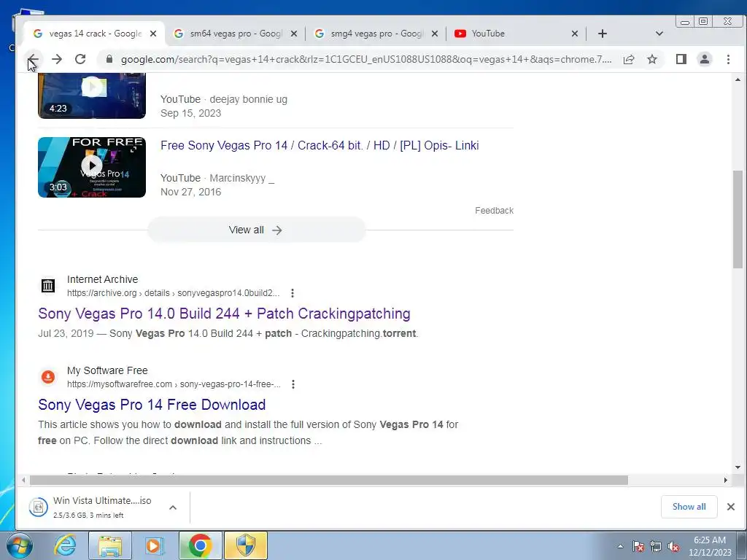Open the My Software Free site icon
Image resolution: width=747 pixels, height=560 pixels.
[x=47, y=377]
